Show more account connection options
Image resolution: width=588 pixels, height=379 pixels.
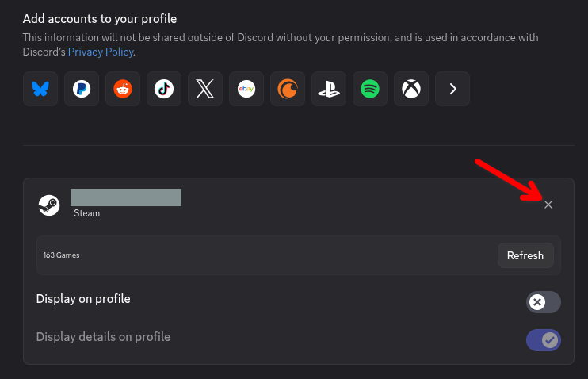coord(452,89)
